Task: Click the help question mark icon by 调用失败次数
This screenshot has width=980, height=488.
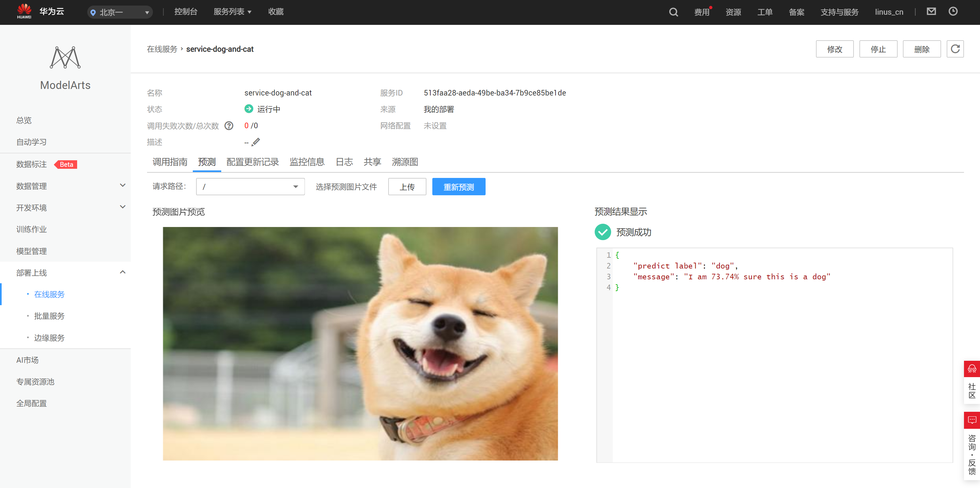Action: click(x=229, y=126)
